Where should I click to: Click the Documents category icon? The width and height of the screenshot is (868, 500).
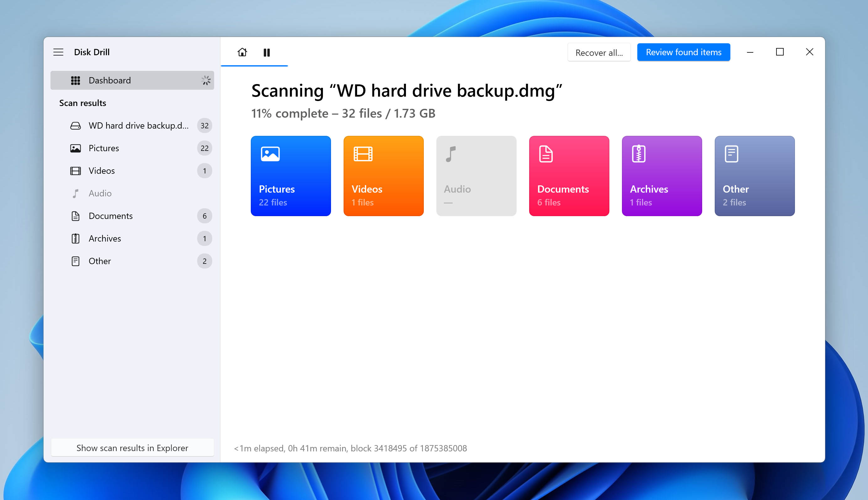click(x=545, y=153)
